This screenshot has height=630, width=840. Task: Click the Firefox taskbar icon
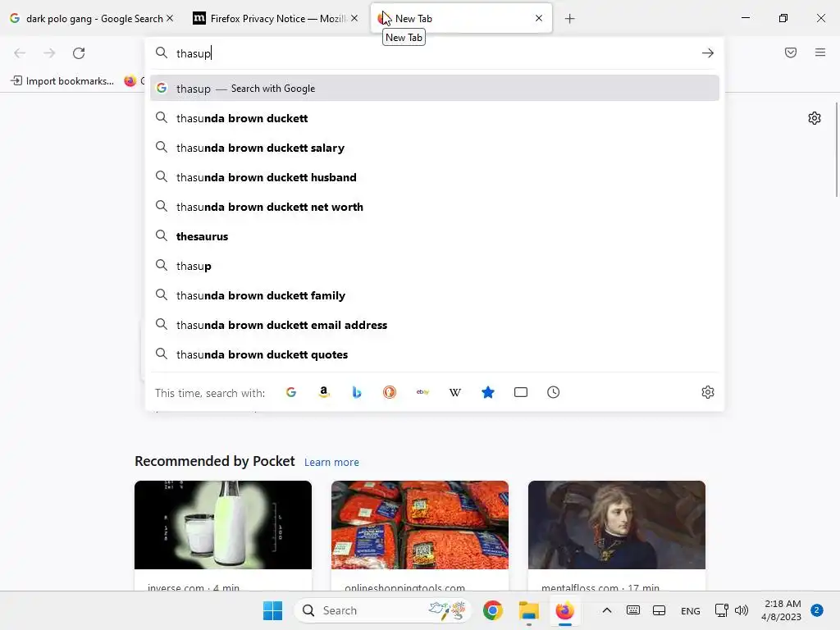click(x=564, y=610)
